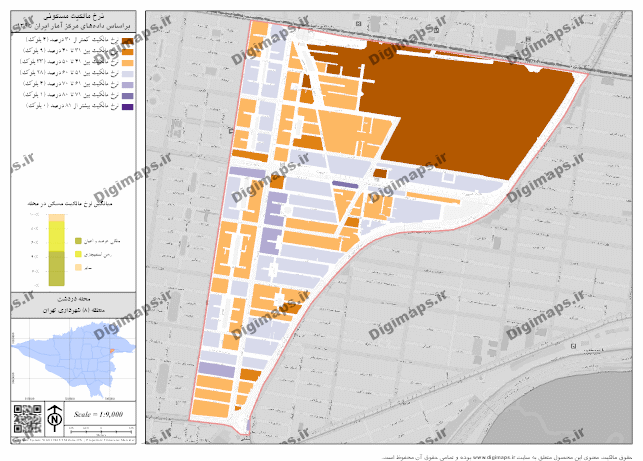Click the peach legend square under bar chart

78,268
